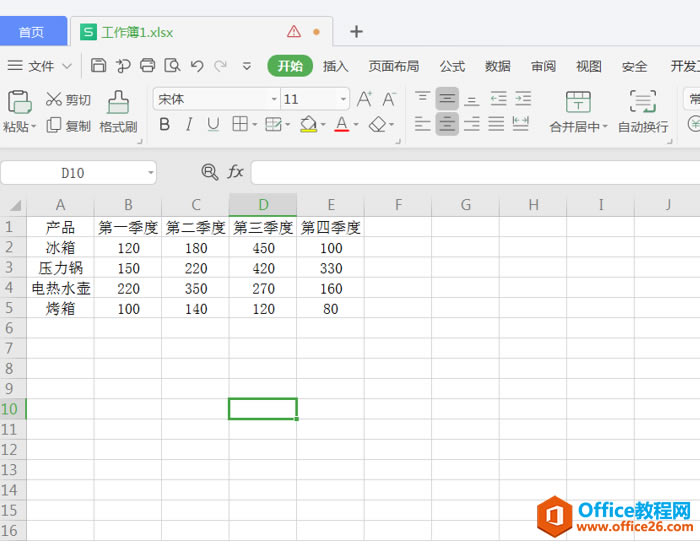
Task: Expand the font color dropdown arrow
Action: pyautogui.click(x=356, y=125)
